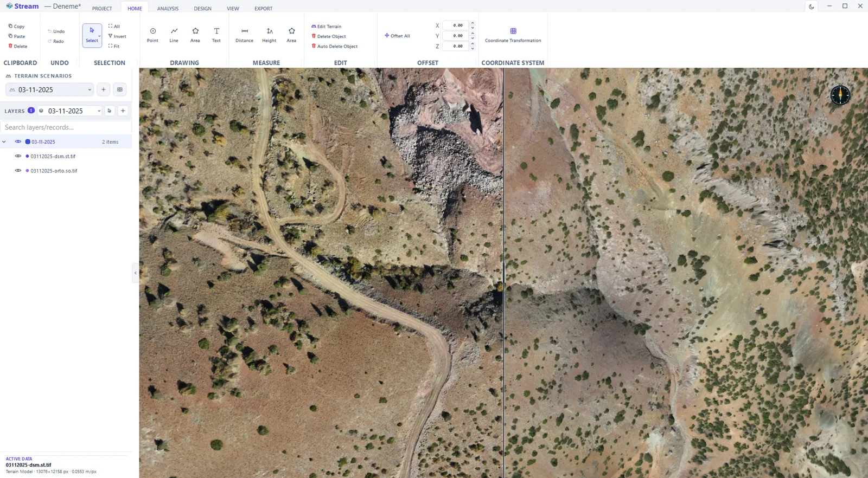Open the Select tool dropdown arrow

point(99,36)
